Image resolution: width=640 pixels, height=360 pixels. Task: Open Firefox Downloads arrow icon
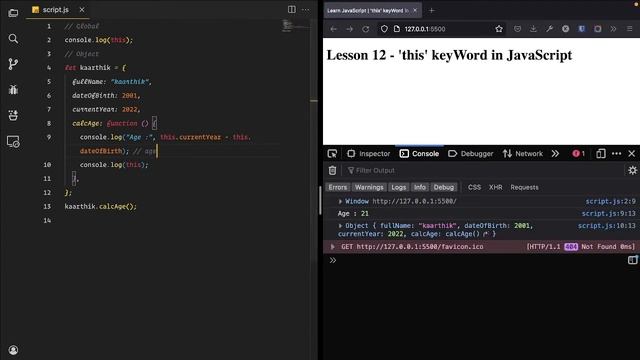click(x=533, y=29)
